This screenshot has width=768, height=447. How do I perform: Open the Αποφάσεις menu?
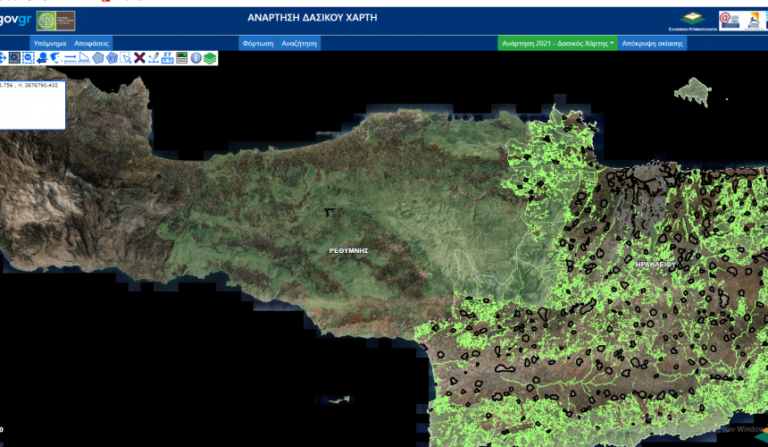coord(91,44)
